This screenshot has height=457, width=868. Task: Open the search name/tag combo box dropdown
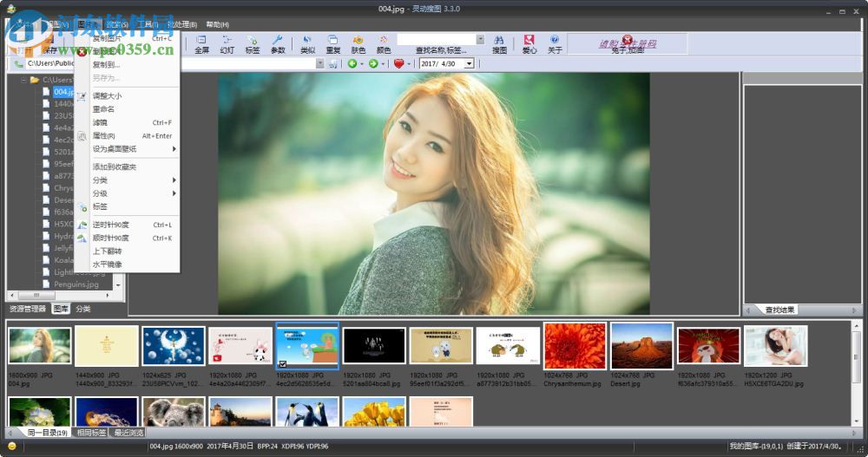480,39
